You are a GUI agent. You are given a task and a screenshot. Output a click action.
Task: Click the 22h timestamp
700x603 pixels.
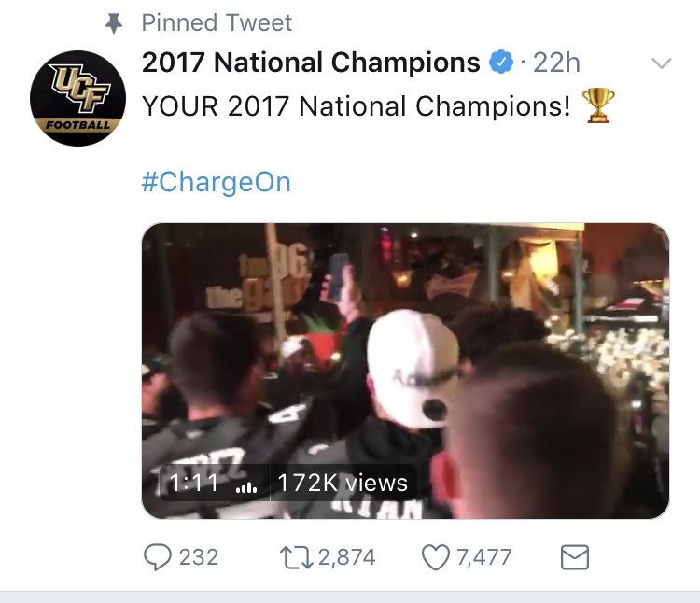[556, 63]
